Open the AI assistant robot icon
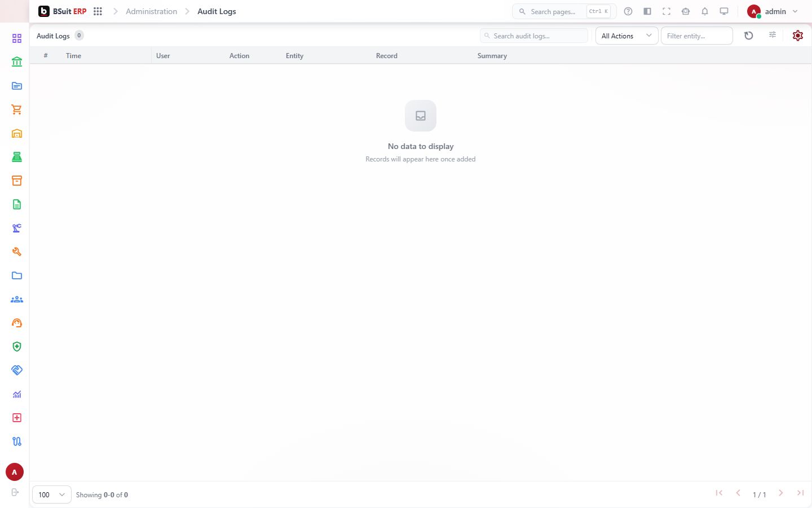This screenshot has width=812, height=508. pyautogui.click(x=686, y=11)
